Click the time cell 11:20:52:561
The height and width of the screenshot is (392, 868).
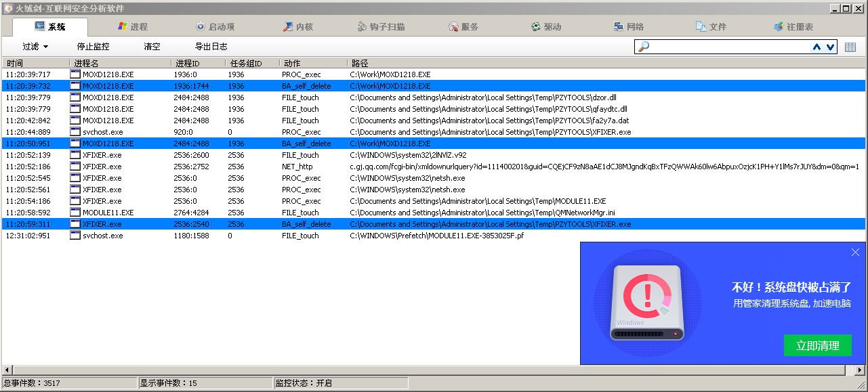point(28,190)
